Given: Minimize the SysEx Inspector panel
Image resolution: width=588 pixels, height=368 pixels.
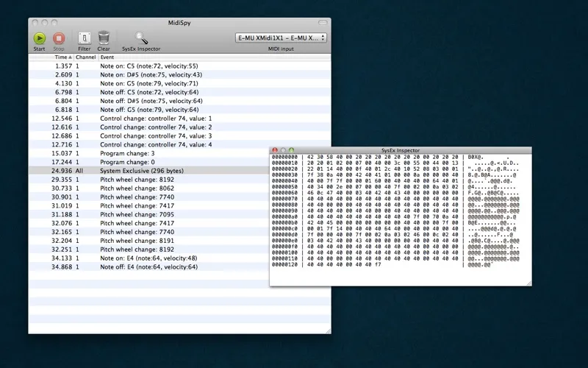Looking at the screenshot, I should pos(284,150).
